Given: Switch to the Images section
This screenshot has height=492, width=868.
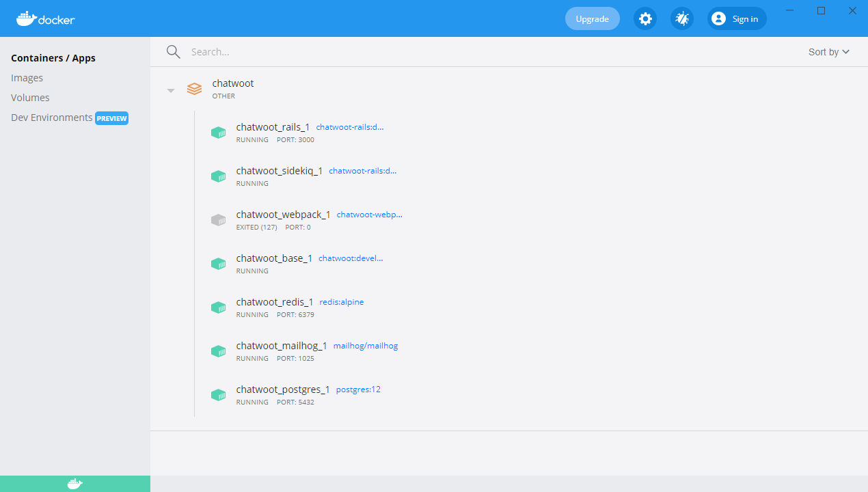Looking at the screenshot, I should coord(27,77).
